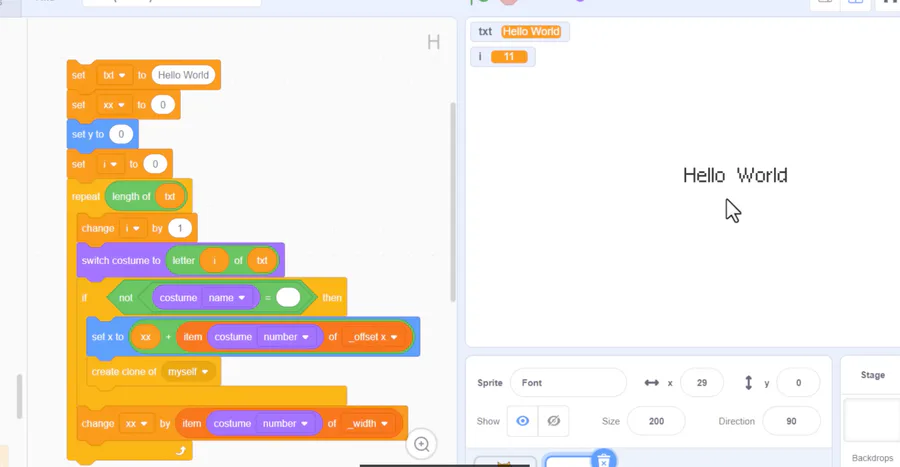900x467 pixels.
Task: Click the Size field showing 200
Action: pyautogui.click(x=656, y=421)
